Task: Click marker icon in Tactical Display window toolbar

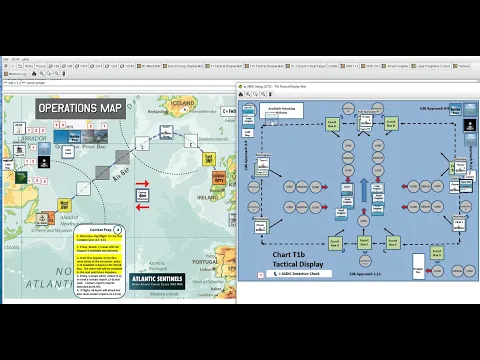Action: (x=270, y=94)
